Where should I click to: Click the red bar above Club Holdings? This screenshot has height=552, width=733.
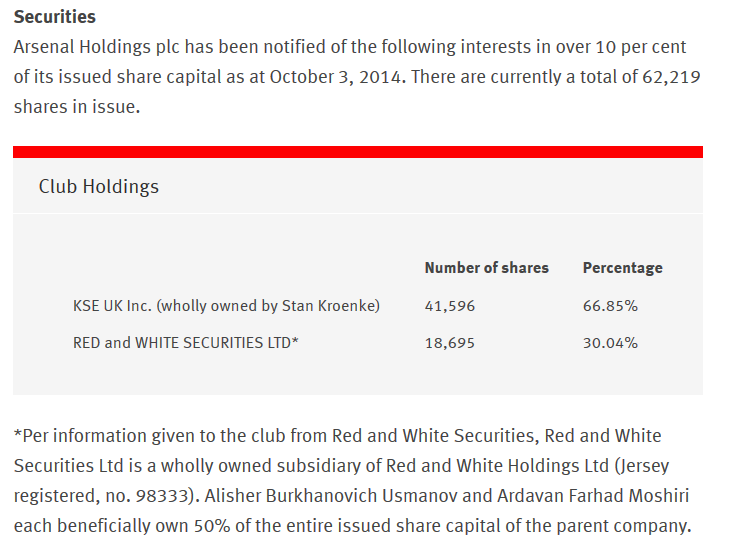[x=358, y=152]
